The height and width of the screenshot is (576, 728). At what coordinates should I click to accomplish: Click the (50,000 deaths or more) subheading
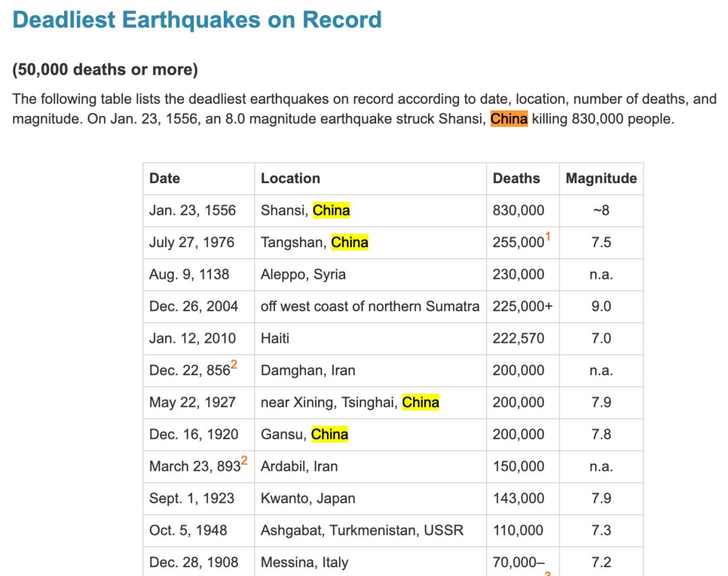coord(105,69)
